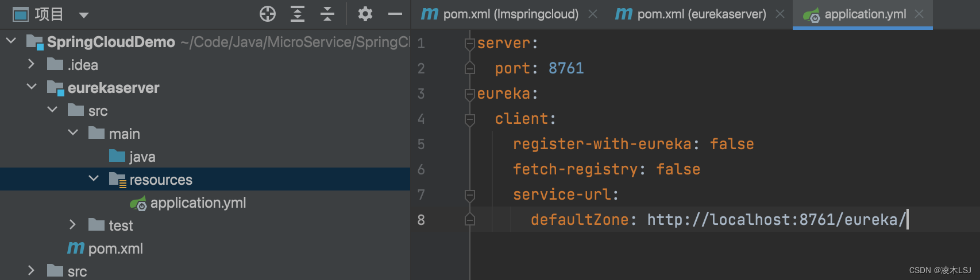Fold the service-url block on line 7
This screenshot has width=980, height=280.
point(470,195)
